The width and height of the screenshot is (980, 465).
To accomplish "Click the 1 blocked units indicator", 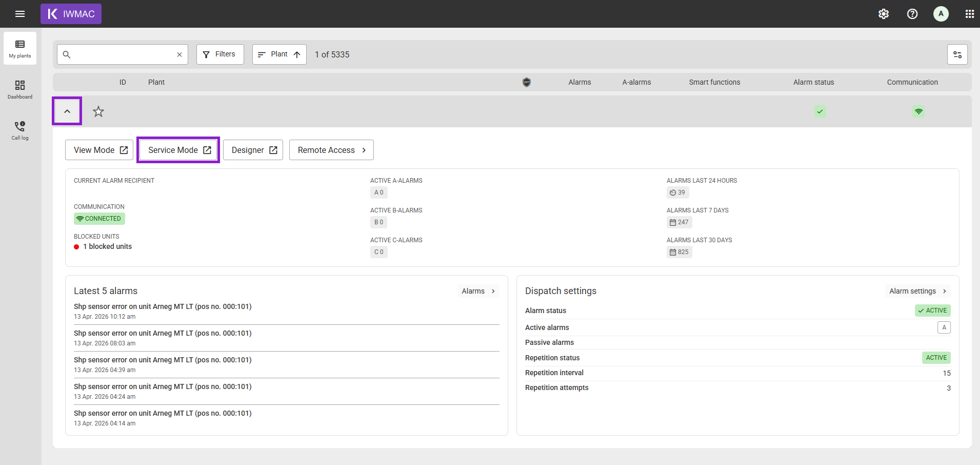I will 103,246.
